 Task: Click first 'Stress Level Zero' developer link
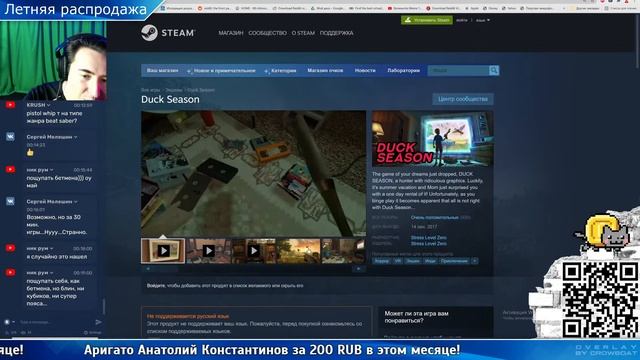click(429, 238)
